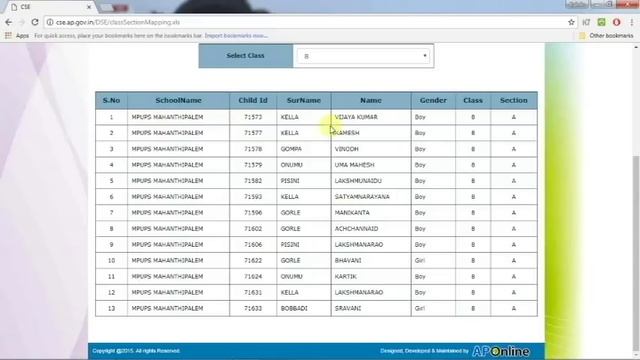The width and height of the screenshot is (640, 360).
Task: Click surname BOBBADI
Action: coord(294,309)
